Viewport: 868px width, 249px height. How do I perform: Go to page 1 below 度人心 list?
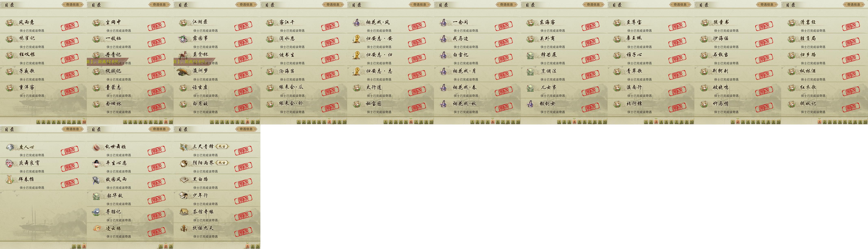[74, 247]
